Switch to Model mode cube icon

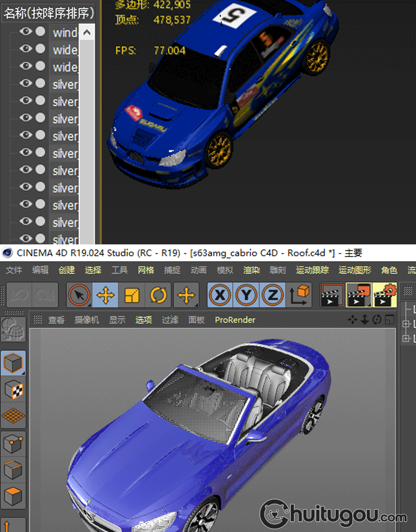[13, 363]
